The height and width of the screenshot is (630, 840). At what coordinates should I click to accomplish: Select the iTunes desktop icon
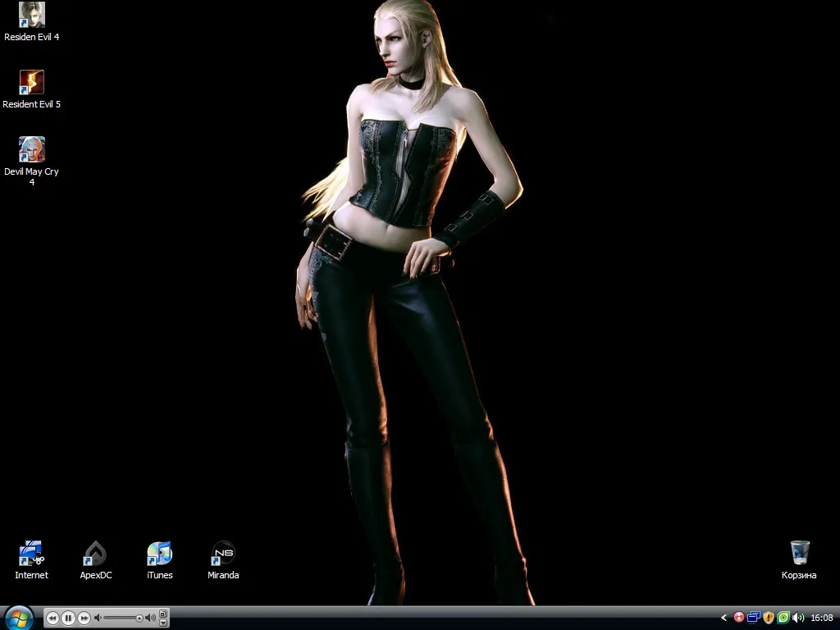tap(160, 559)
